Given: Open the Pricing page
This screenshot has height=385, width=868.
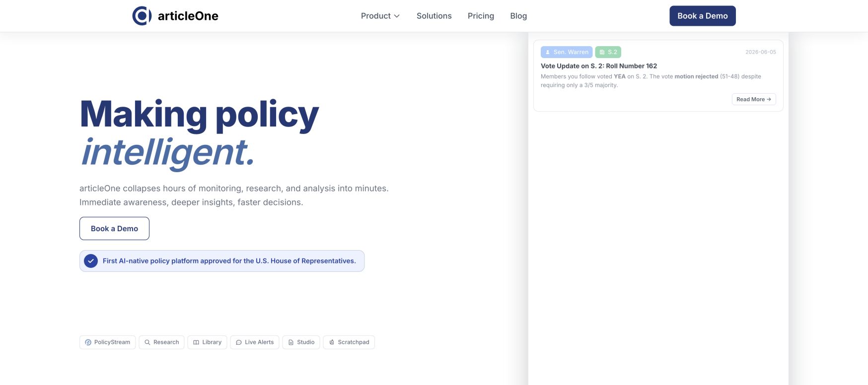Looking at the screenshot, I should (x=481, y=16).
